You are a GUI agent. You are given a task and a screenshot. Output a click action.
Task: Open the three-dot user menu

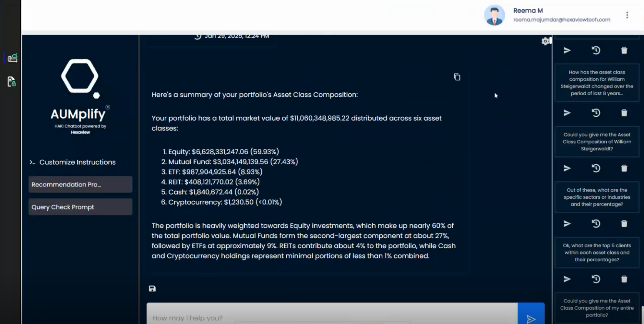click(x=627, y=15)
